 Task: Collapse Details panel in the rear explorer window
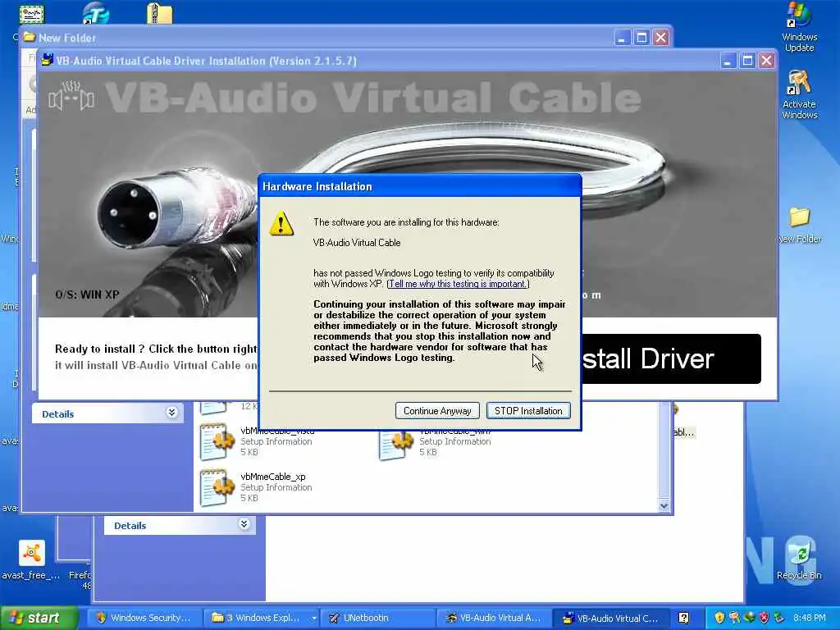click(x=244, y=524)
